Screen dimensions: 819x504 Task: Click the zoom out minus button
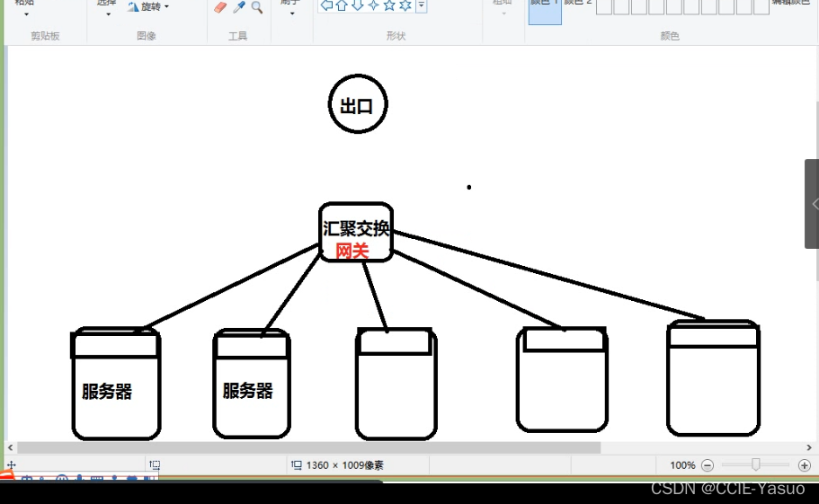708,465
